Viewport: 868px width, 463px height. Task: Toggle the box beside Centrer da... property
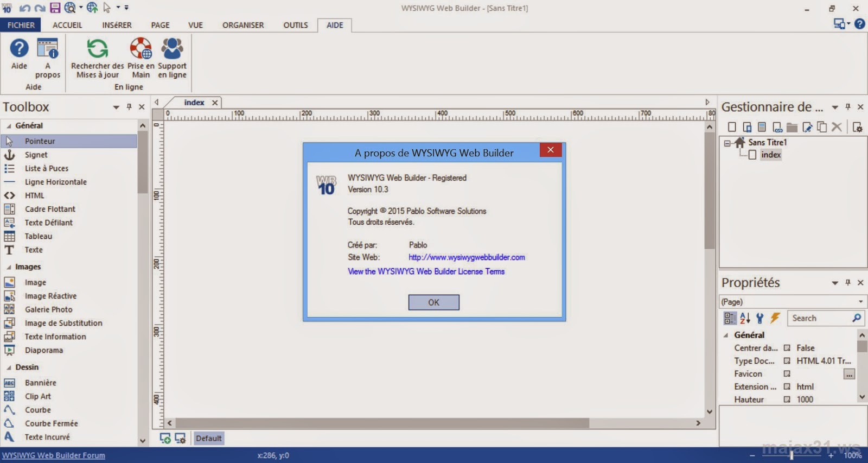click(787, 348)
